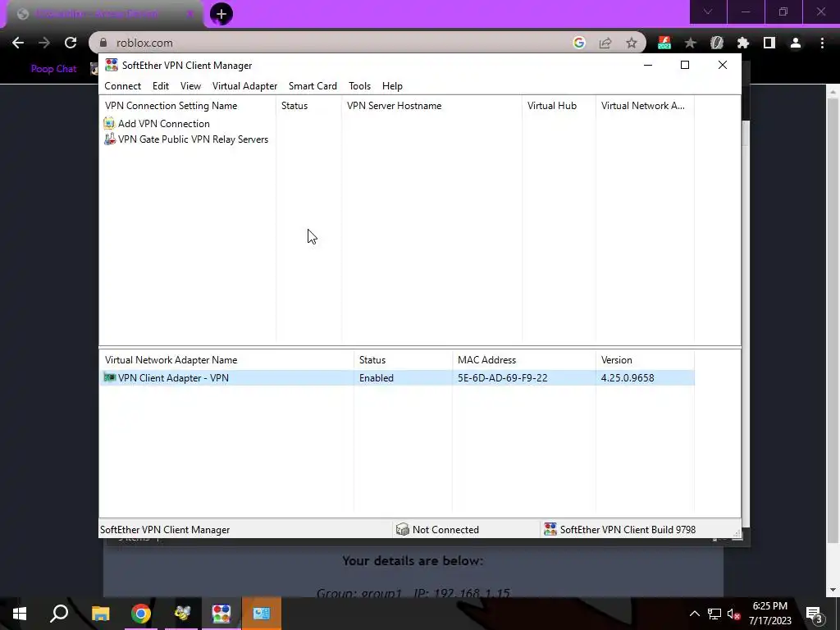Click the browser forward arrow

[44, 43]
